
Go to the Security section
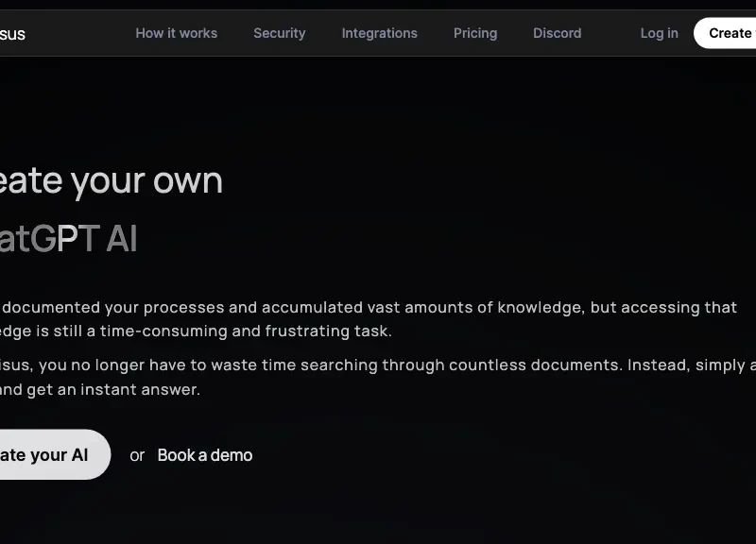[279, 33]
